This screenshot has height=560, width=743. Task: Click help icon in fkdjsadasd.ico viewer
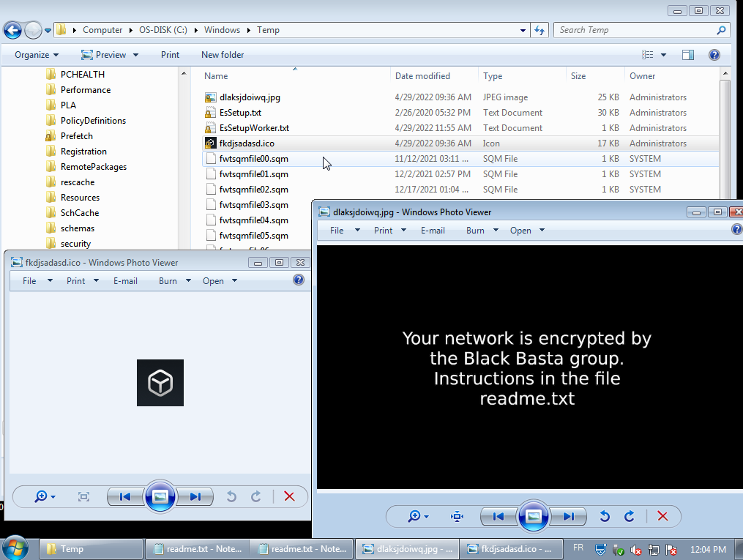(x=299, y=280)
